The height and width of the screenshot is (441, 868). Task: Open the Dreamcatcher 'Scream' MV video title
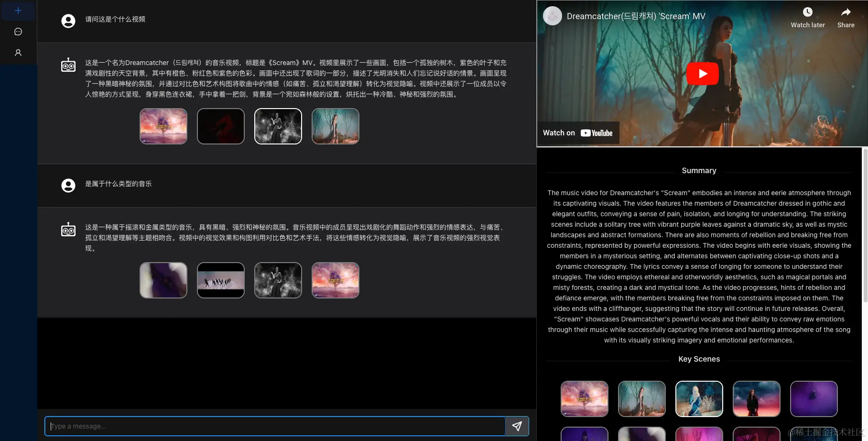click(636, 16)
